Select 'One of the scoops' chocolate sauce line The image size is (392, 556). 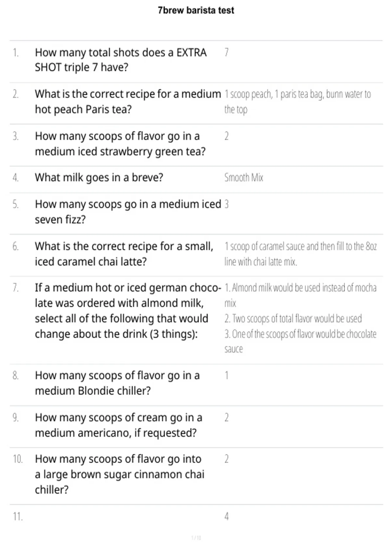pos(300,341)
